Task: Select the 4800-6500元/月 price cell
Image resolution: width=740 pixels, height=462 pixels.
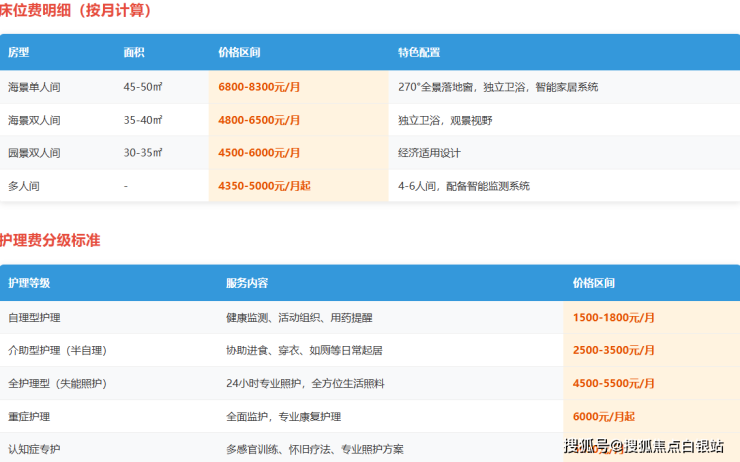Action: point(259,120)
